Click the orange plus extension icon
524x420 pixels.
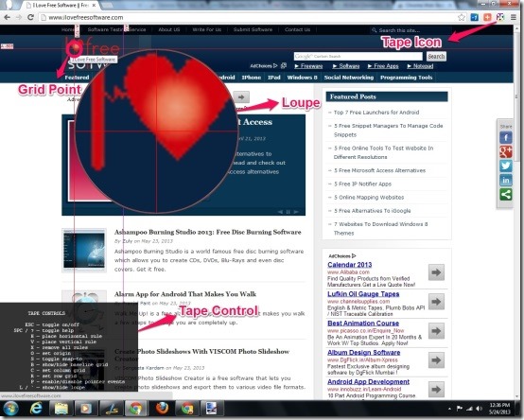tap(487, 17)
